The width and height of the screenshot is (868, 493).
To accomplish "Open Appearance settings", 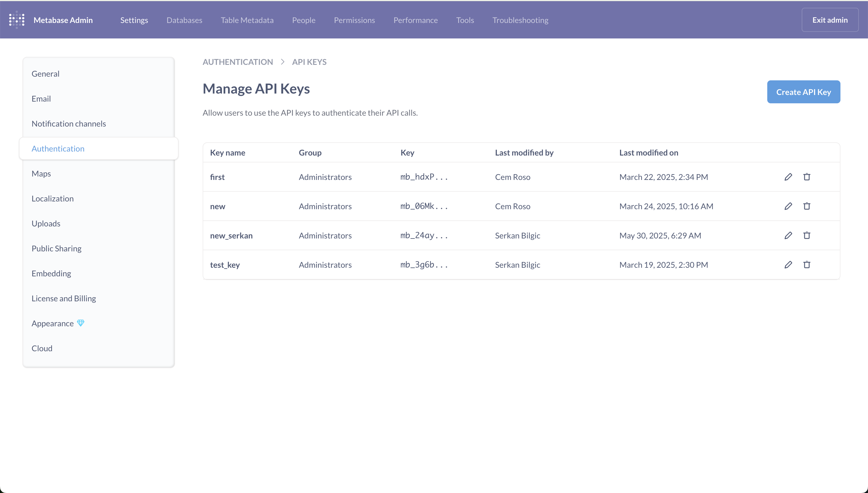I will [98, 323].
